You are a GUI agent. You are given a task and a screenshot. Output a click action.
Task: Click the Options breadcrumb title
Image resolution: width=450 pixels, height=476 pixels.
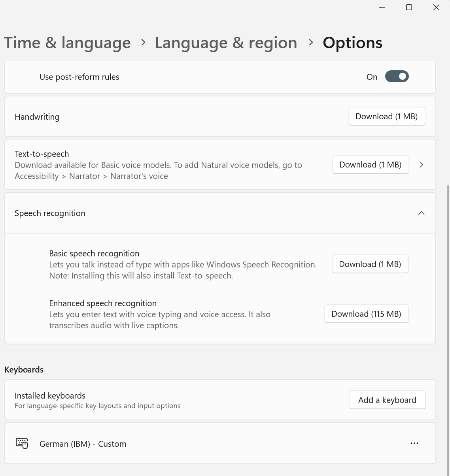click(352, 43)
